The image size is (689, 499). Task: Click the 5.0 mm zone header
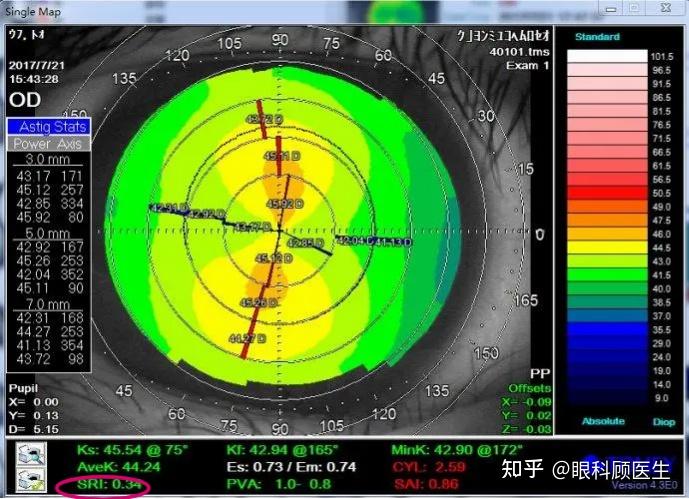(x=47, y=233)
